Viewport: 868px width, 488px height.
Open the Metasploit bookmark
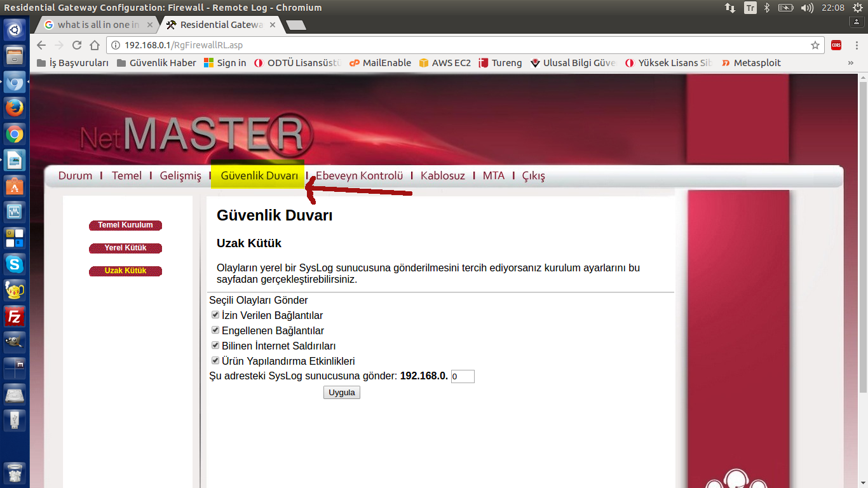[x=750, y=63]
